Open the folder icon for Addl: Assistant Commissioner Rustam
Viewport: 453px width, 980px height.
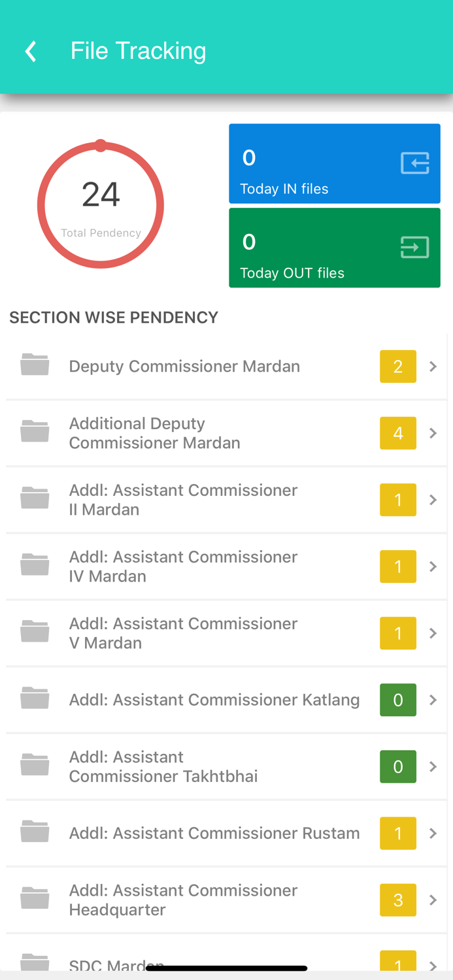34,832
